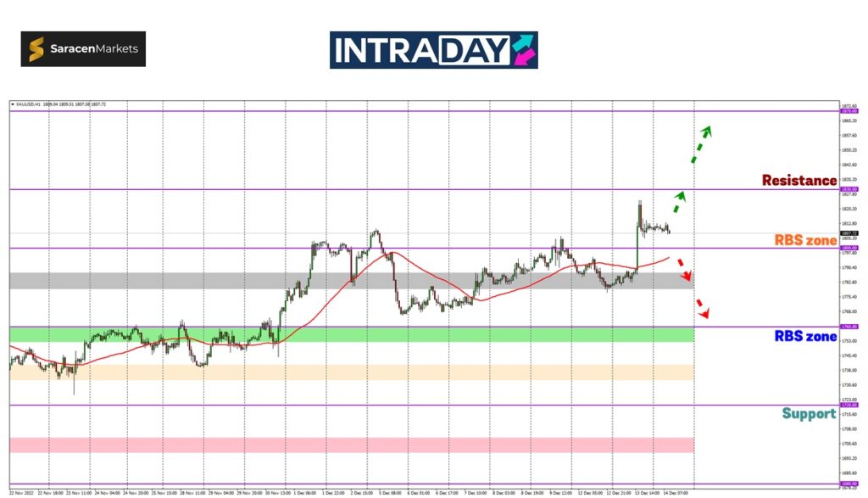
Task: Select the orange RBS zone label
Action: tap(805, 240)
